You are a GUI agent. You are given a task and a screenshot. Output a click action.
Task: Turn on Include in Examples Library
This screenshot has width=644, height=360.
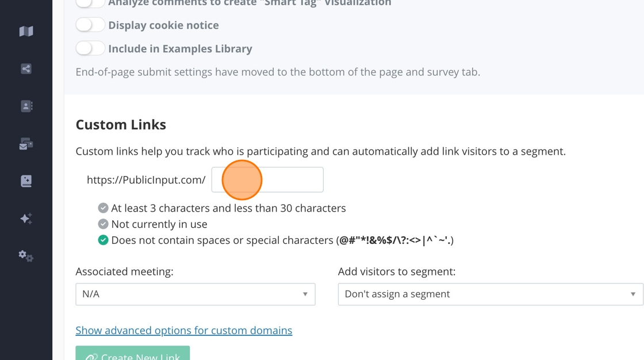[x=90, y=49]
